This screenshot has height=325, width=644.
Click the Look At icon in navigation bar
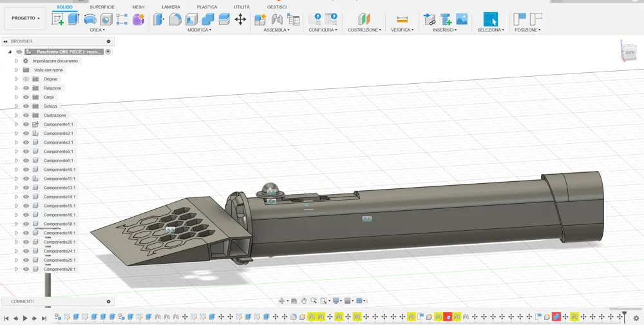pyautogui.click(x=294, y=300)
